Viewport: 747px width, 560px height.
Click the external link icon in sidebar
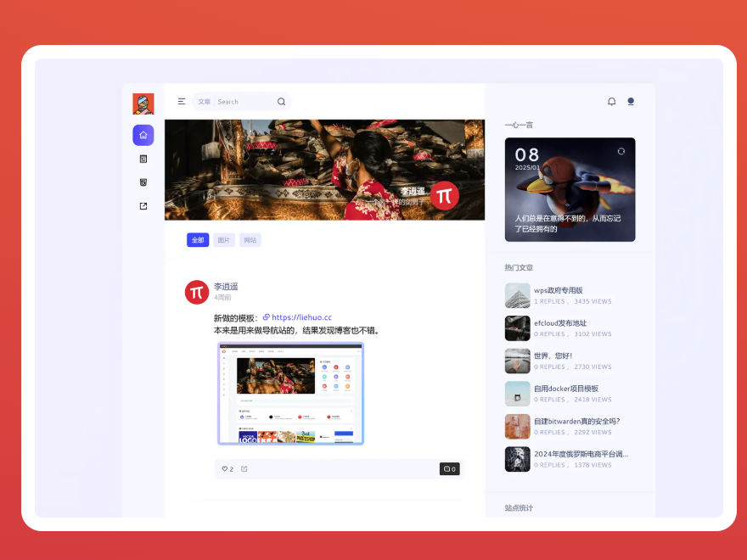pyautogui.click(x=143, y=206)
